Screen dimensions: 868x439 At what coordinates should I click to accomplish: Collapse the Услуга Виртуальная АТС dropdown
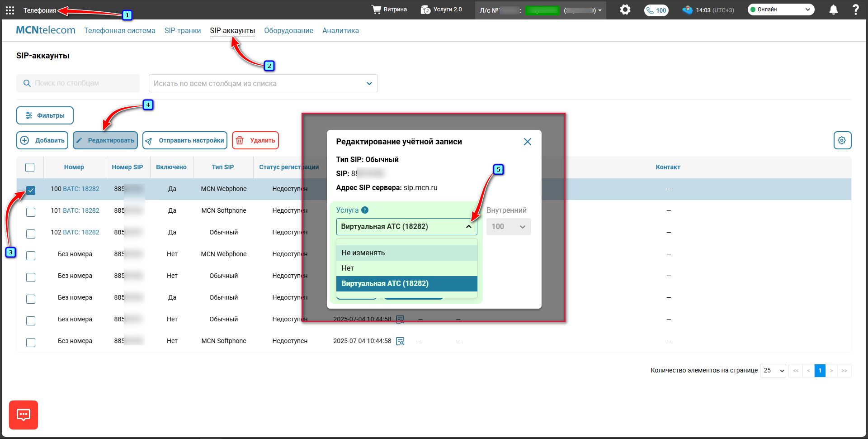pyautogui.click(x=406, y=227)
